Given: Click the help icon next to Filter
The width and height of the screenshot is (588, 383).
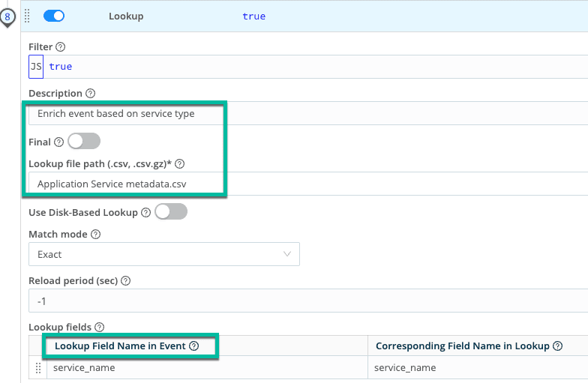Looking at the screenshot, I should 61,46.
